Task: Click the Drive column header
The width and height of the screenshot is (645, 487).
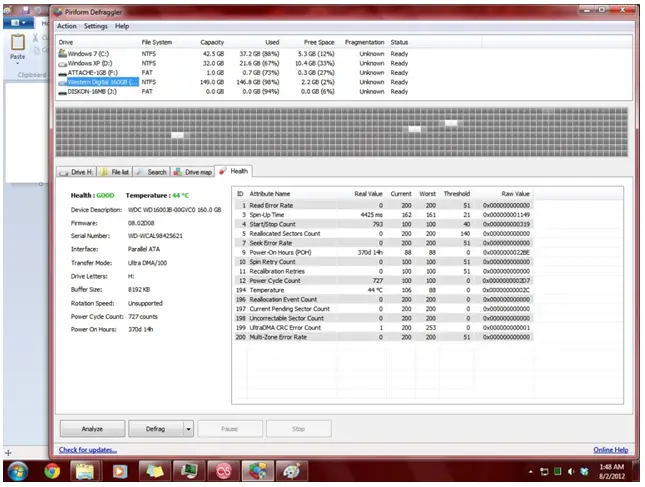Action: (x=66, y=42)
